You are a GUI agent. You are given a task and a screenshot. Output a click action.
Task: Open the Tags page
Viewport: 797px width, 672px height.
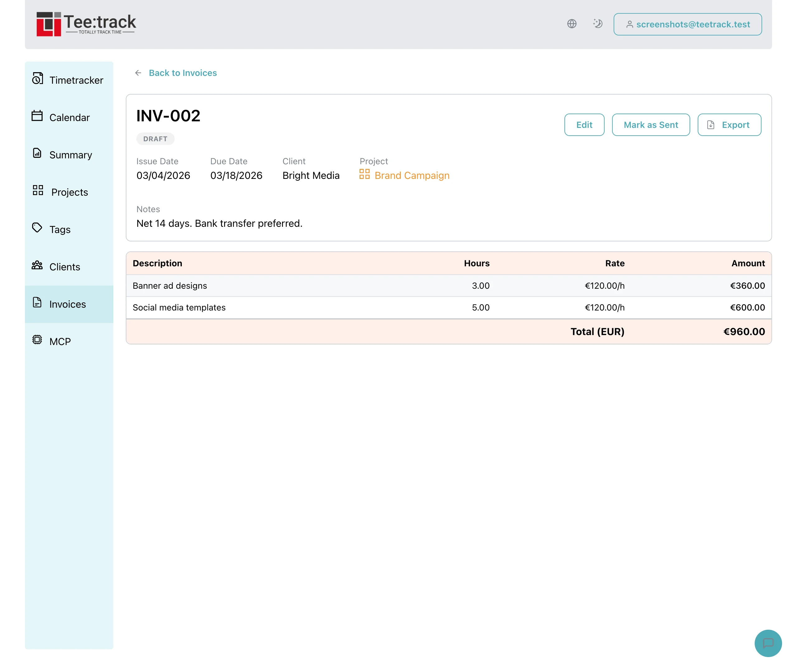[69, 229]
